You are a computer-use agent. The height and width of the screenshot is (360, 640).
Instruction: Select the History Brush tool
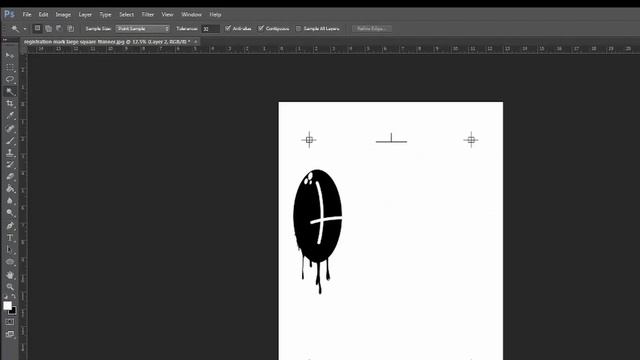(10, 164)
